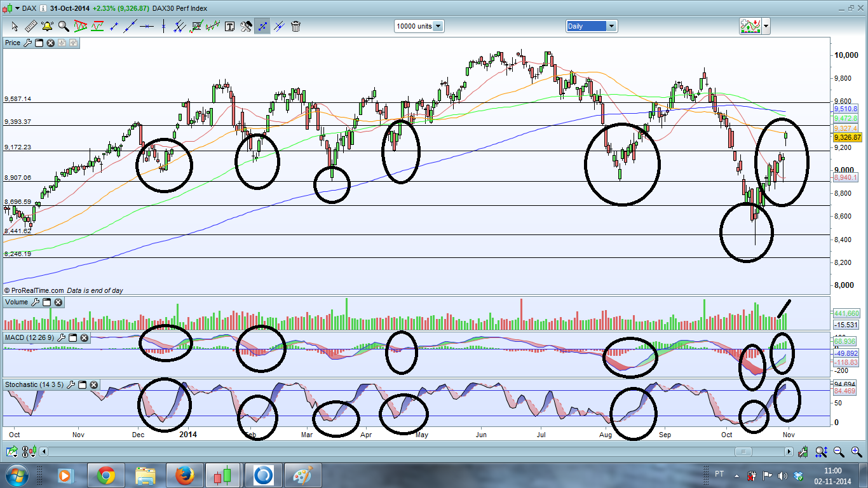
Task: Click the scrollbar right arrow button
Action: point(789,452)
